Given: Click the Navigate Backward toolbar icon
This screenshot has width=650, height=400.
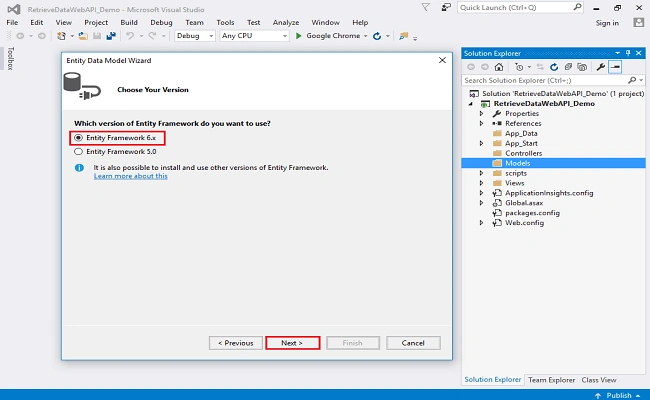Looking at the screenshot, I should pos(20,36).
